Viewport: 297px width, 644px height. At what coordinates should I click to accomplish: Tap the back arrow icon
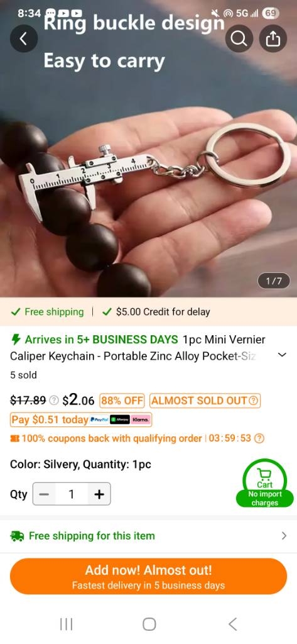24,38
